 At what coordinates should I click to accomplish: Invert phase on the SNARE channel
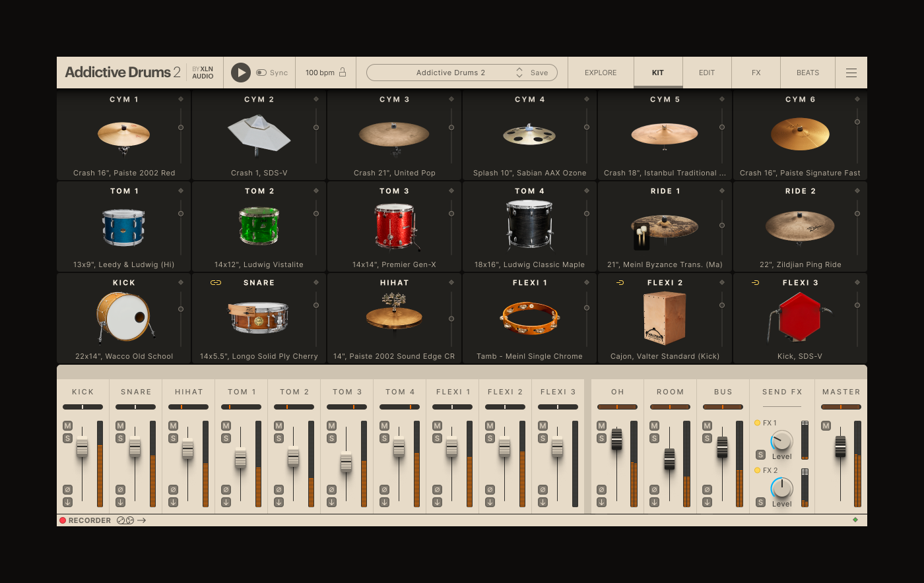120,489
